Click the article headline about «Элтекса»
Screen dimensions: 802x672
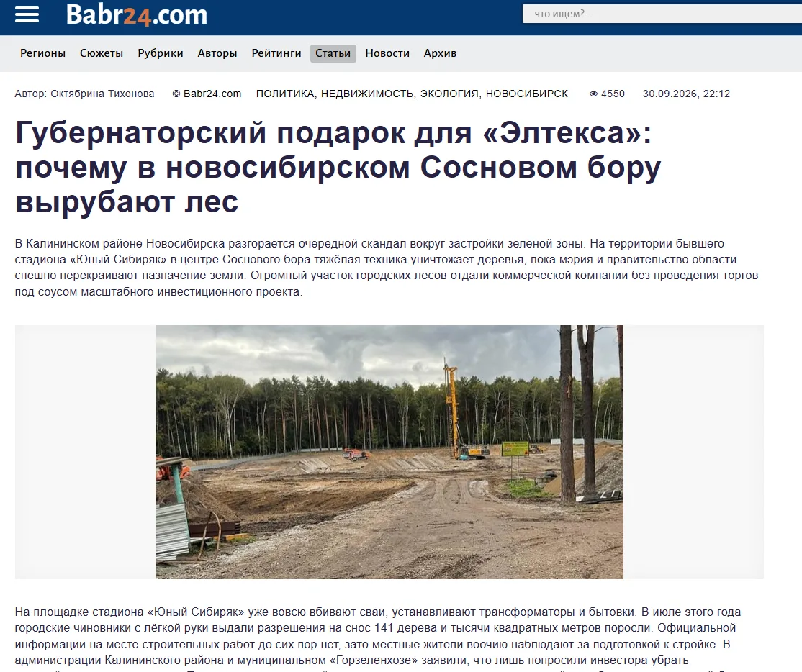pyautogui.click(x=338, y=167)
